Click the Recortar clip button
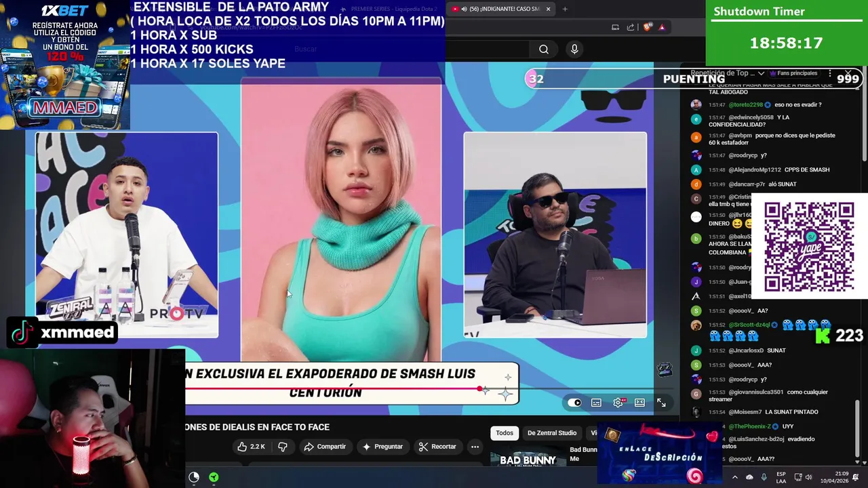868x488 pixels. (x=437, y=447)
